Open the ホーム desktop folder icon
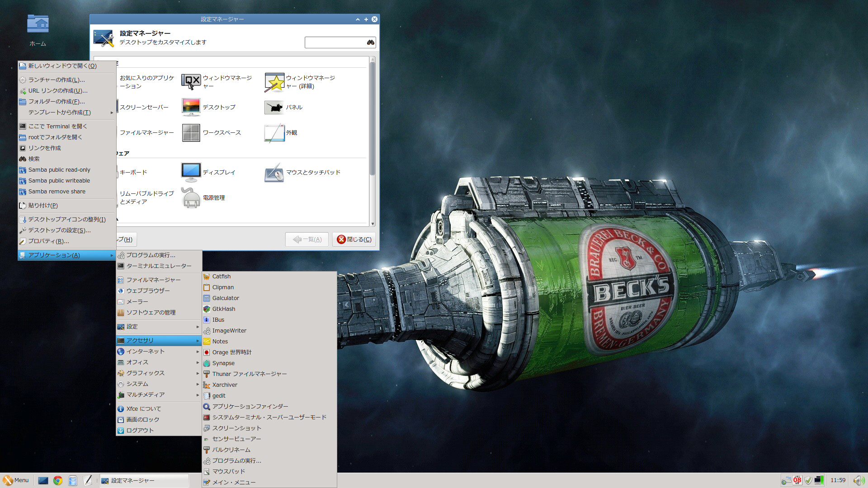 coord(38,24)
